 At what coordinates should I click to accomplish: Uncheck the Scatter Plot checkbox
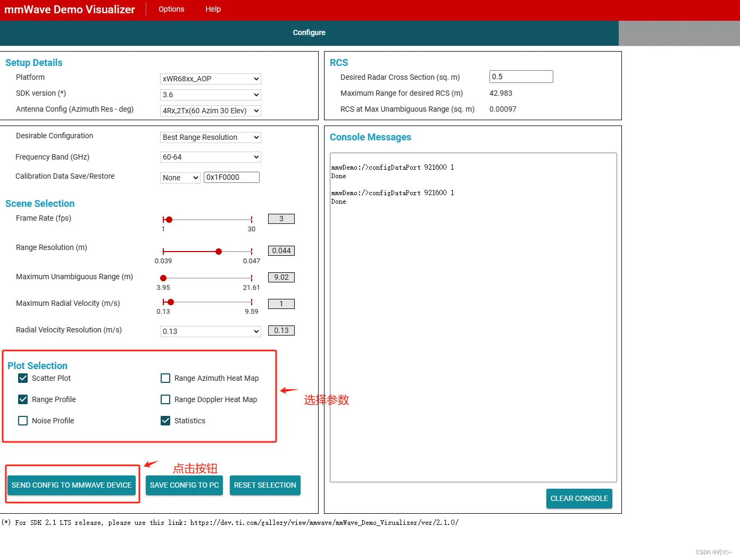[23, 378]
